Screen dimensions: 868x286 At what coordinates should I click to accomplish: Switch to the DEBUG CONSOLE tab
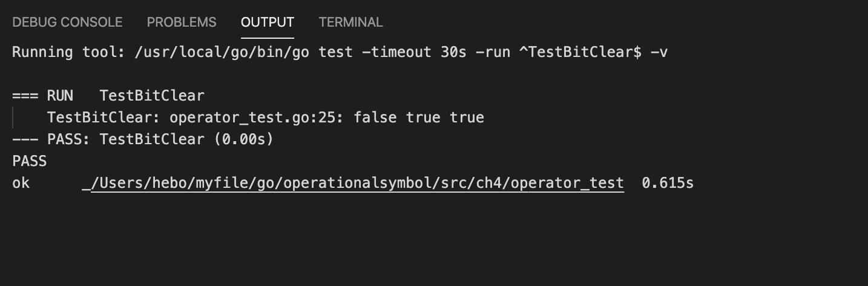(x=67, y=22)
